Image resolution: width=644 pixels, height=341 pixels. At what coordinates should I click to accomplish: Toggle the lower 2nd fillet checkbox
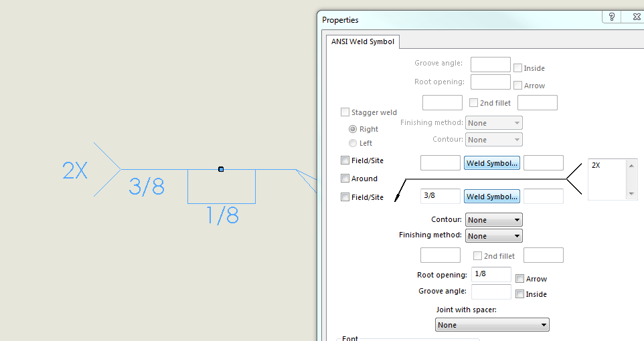[477, 255]
